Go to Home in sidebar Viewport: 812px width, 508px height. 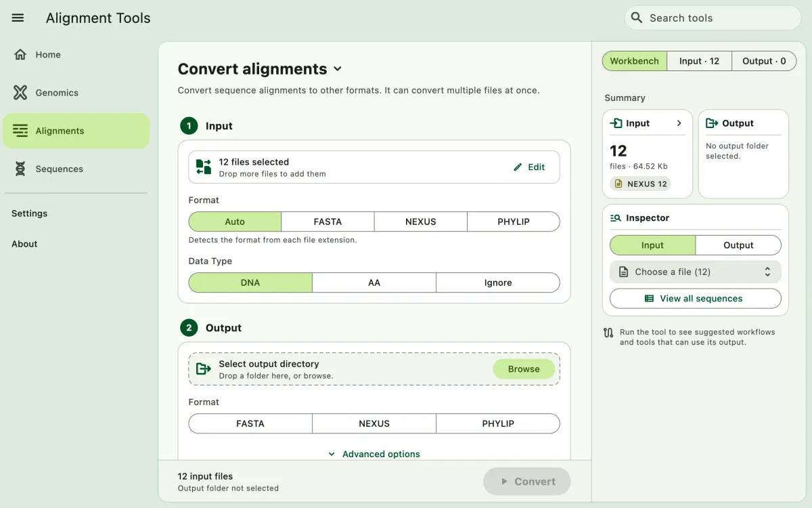76,55
